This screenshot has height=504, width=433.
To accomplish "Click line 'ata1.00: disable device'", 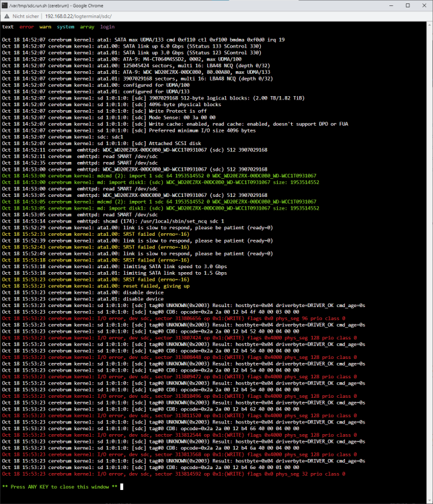I will pyautogui.click(x=83, y=292).
